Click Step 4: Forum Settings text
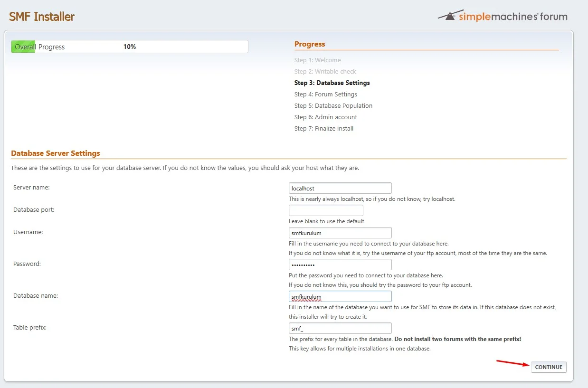The image size is (588, 388). click(x=326, y=95)
